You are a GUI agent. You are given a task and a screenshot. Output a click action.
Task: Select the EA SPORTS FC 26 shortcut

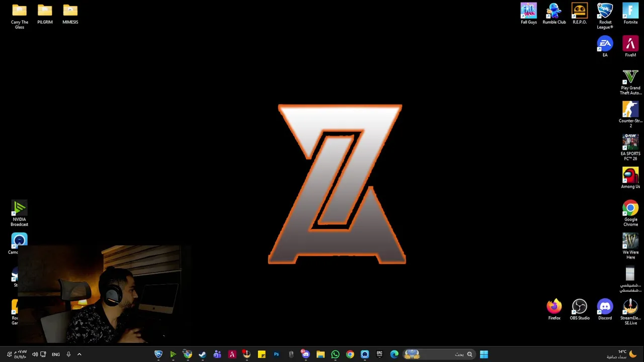click(630, 148)
